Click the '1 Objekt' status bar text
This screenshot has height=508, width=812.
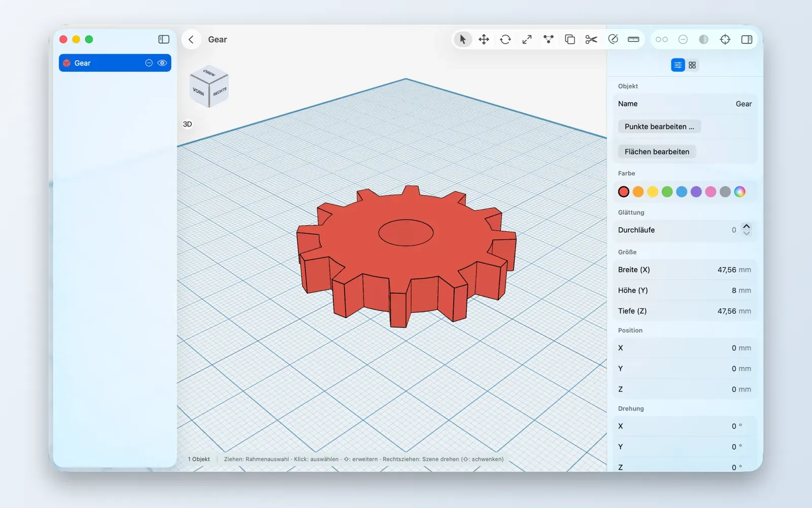(x=199, y=459)
